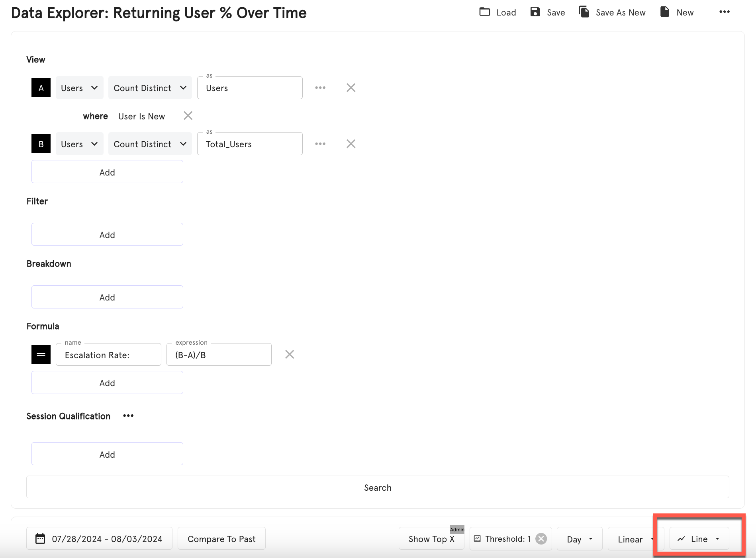
Task: Open the 07/28/2024 - 08/03/2024 date range
Action: click(x=99, y=539)
